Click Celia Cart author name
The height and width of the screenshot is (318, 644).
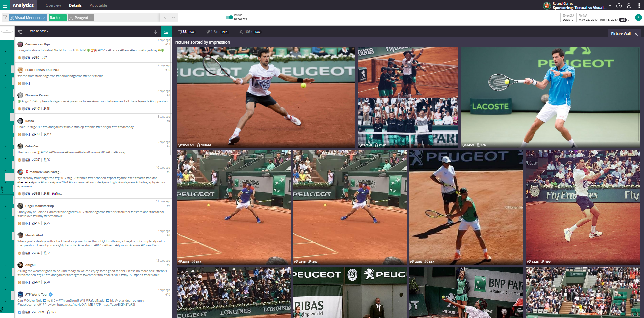pyautogui.click(x=32, y=146)
